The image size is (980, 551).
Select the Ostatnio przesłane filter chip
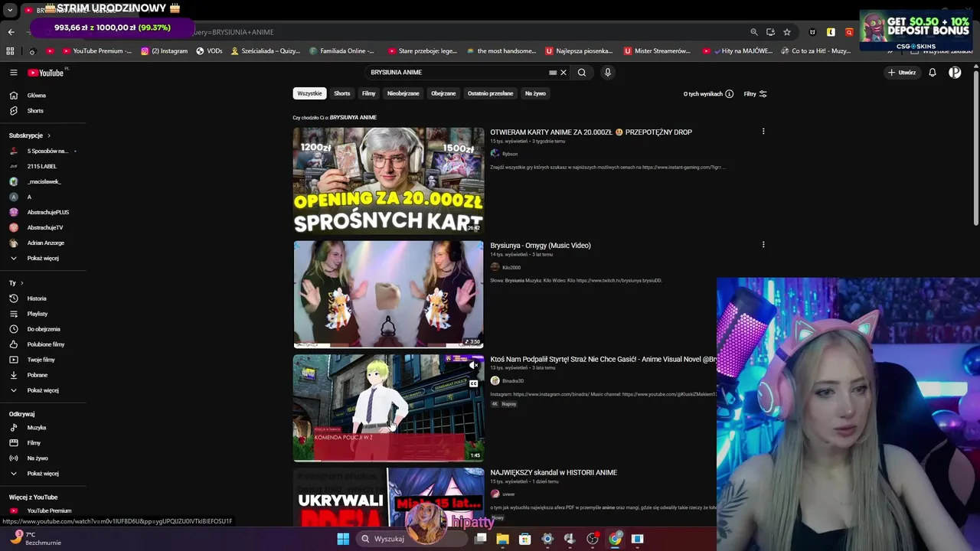(x=490, y=93)
